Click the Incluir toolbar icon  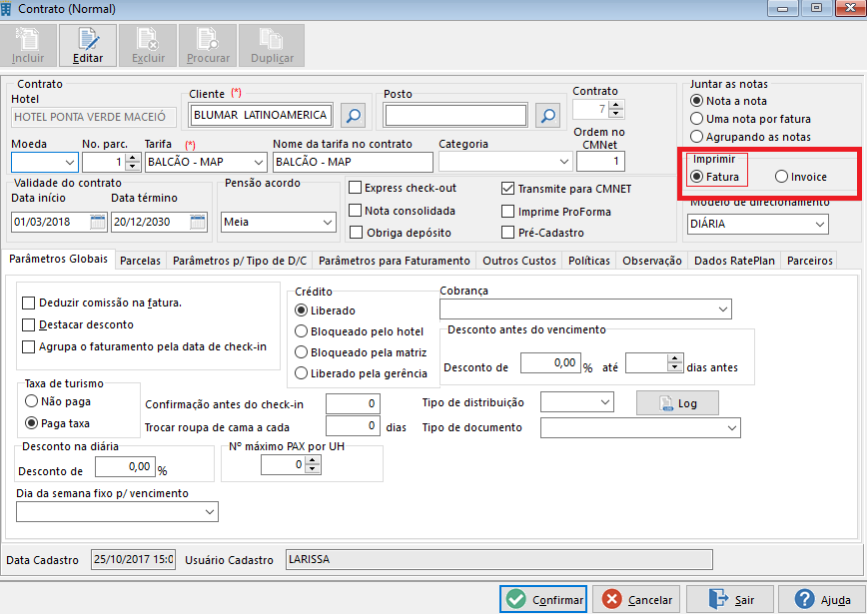pyautogui.click(x=28, y=45)
